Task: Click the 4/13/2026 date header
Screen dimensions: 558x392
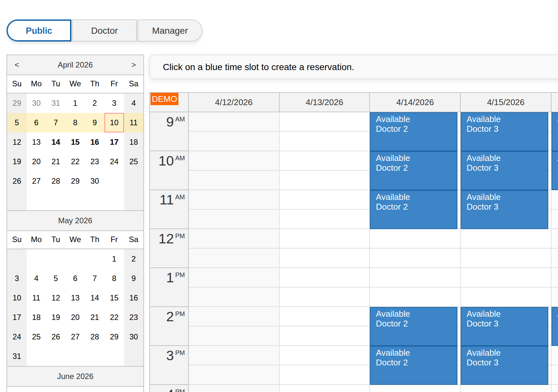Action: click(324, 102)
